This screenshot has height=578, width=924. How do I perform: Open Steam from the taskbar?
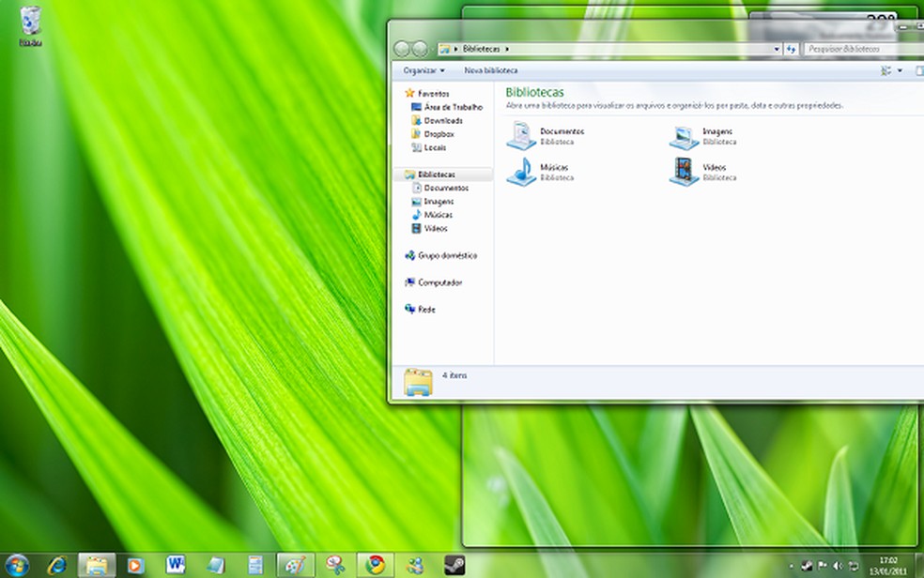coord(454,565)
